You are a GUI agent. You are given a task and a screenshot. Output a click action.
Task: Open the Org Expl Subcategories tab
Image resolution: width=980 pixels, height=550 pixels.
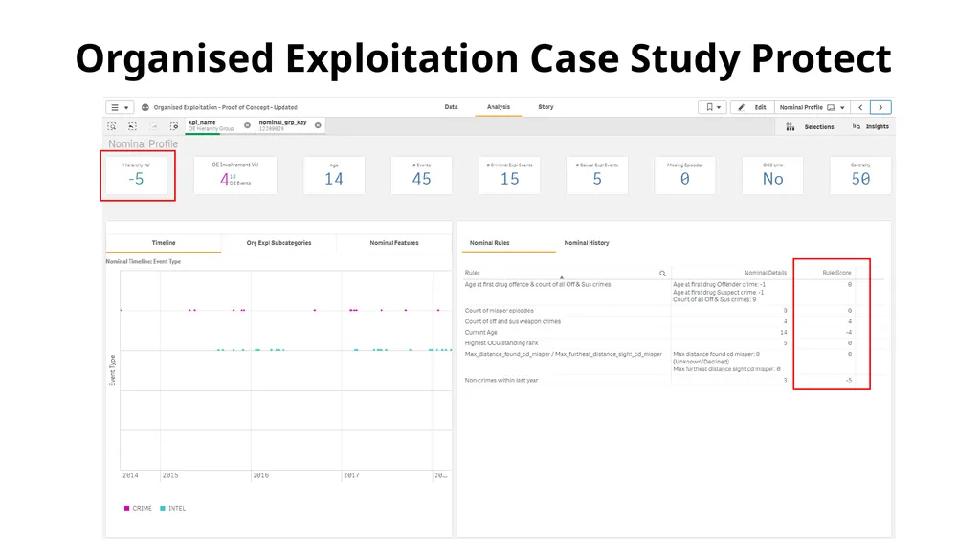278,243
